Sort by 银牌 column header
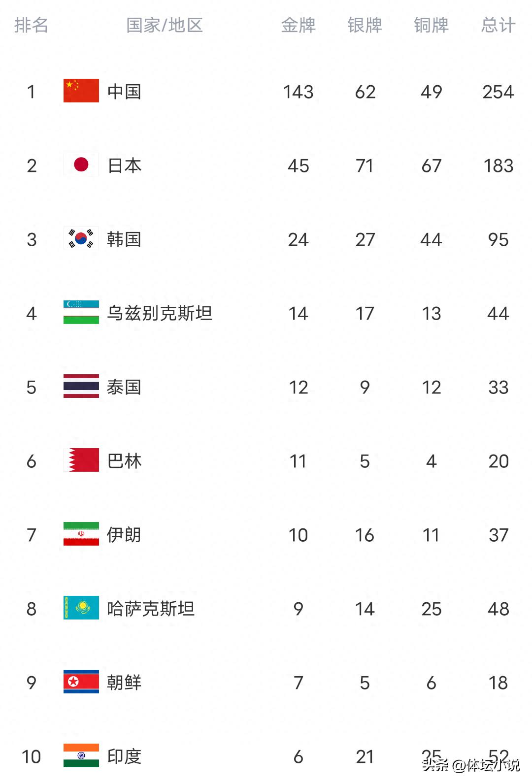 click(365, 25)
